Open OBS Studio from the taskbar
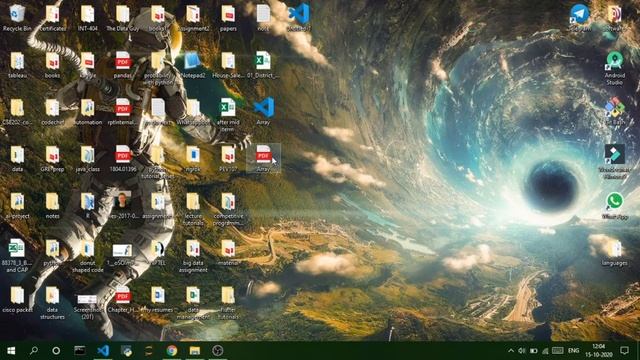 point(218,351)
